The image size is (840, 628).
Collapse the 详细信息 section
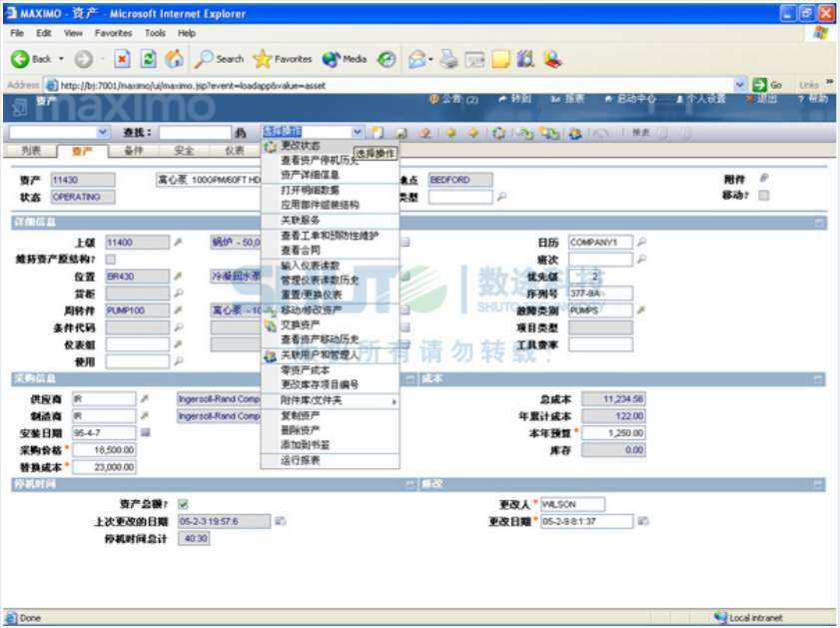tap(820, 223)
